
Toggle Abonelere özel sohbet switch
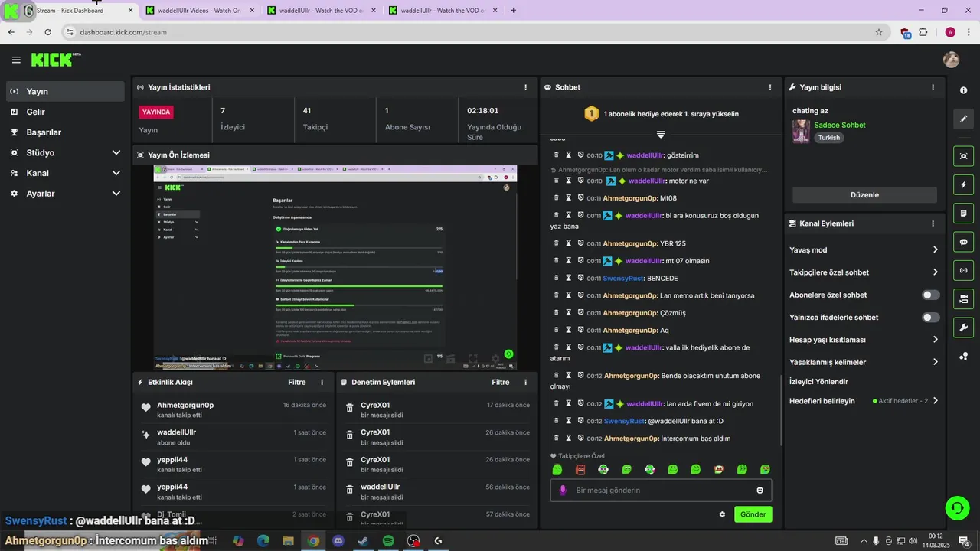click(x=930, y=295)
